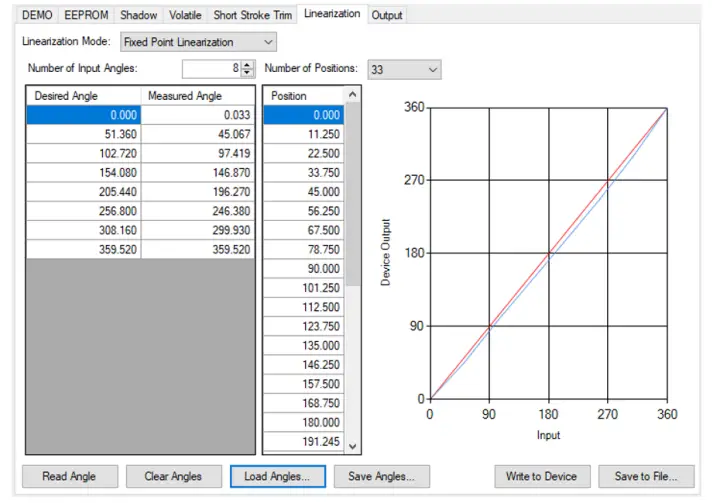Open the EEPROM tab
This screenshot has width=712, height=503.
(86, 15)
